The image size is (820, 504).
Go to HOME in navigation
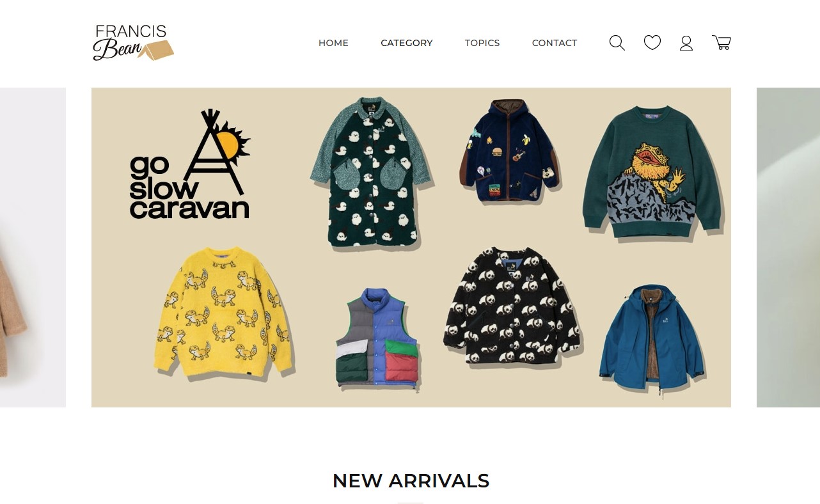pyautogui.click(x=333, y=43)
